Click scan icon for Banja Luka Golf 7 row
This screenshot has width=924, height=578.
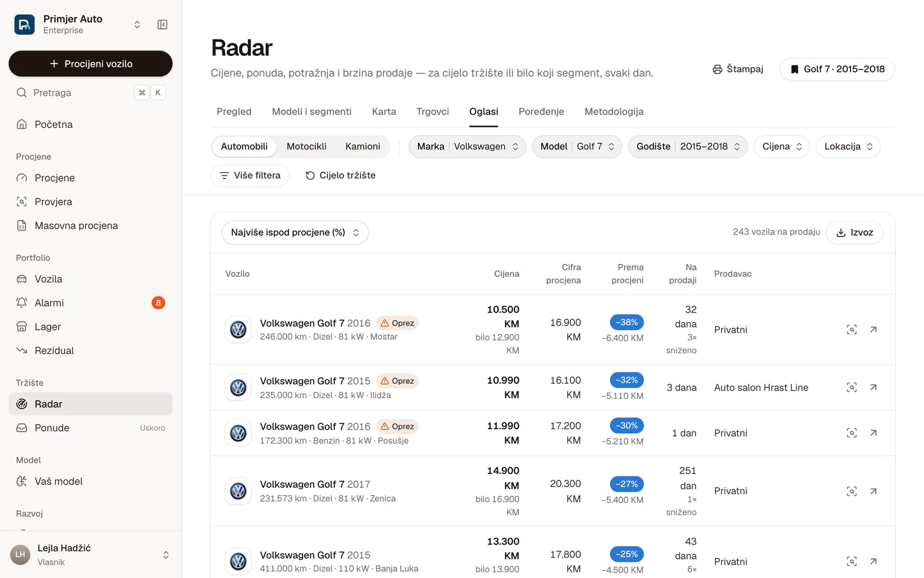click(851, 561)
